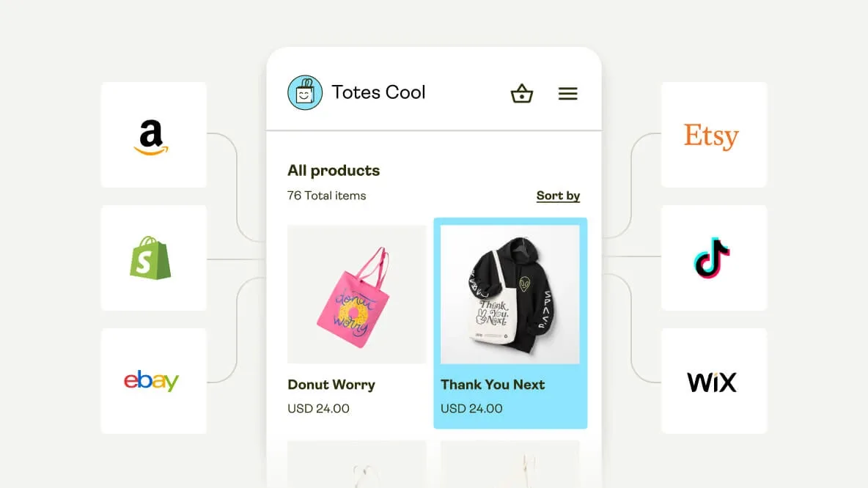868x488 pixels.
Task: Open the Wix logo tile
Action: [x=713, y=381]
